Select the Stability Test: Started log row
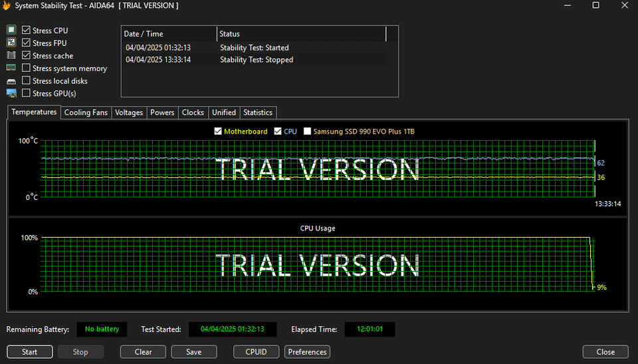 pos(254,48)
